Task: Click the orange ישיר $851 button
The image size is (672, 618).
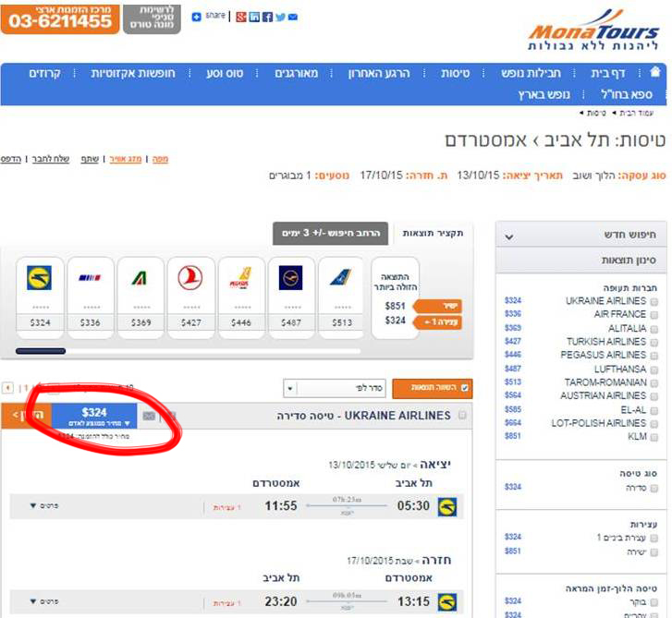Action: pos(436,306)
